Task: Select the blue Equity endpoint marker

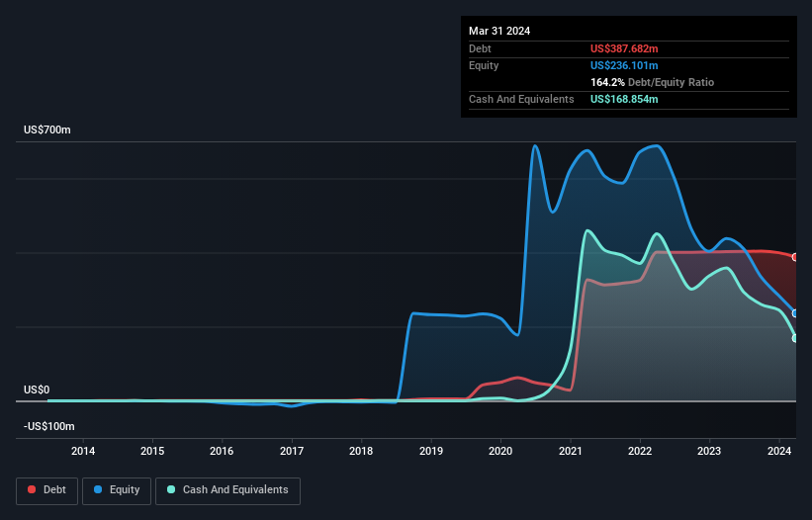Action: pyautogui.click(x=795, y=313)
